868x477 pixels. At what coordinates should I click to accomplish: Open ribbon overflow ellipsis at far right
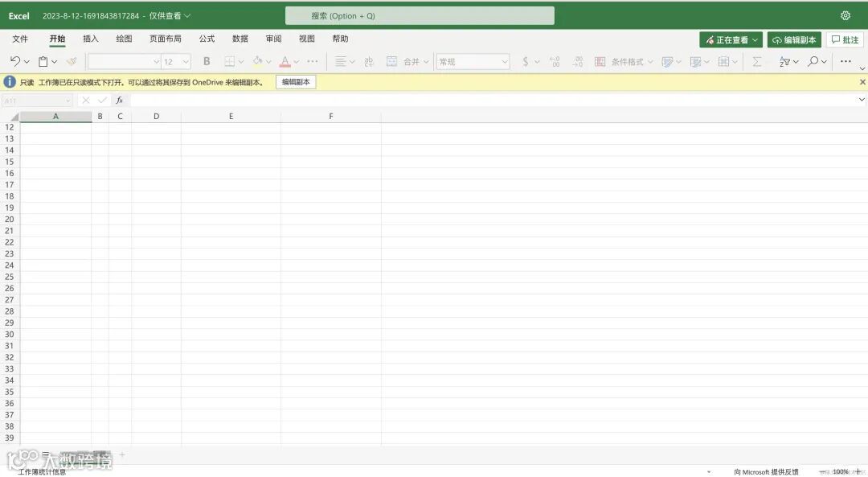click(845, 61)
